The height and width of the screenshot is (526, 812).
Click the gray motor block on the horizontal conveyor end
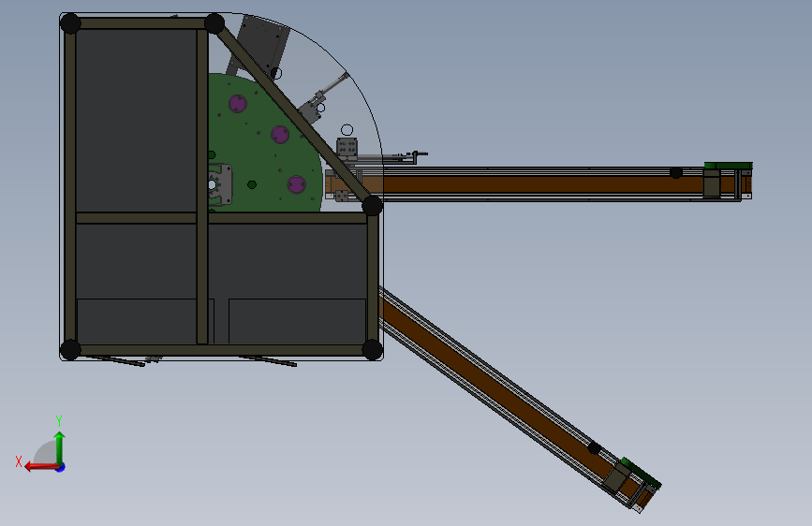point(712,183)
